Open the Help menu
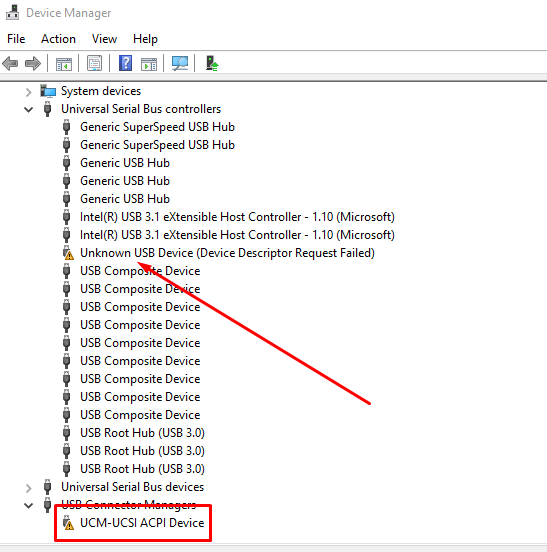 (x=145, y=39)
